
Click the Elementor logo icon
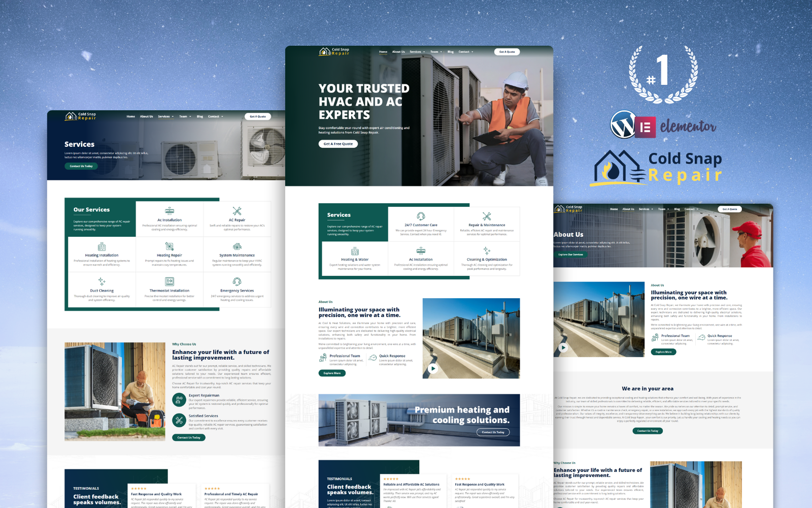646,127
